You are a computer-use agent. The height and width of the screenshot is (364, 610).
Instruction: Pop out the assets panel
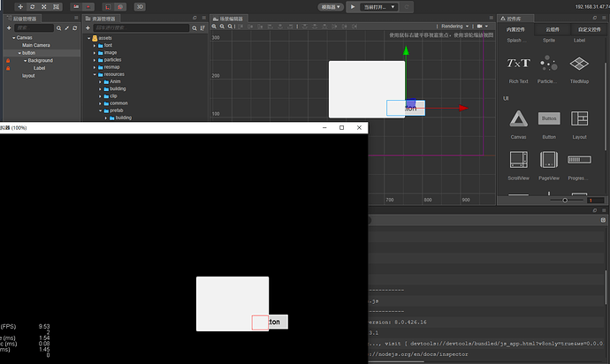coord(194,18)
